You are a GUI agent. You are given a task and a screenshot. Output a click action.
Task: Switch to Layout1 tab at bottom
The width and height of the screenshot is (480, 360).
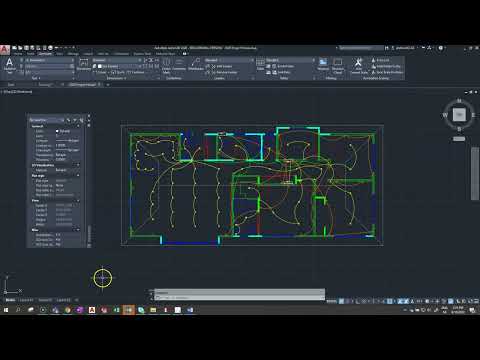pyautogui.click(x=26, y=300)
